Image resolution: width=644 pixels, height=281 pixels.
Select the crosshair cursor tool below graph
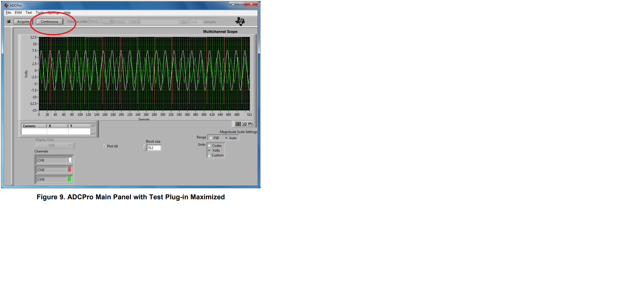(x=238, y=124)
